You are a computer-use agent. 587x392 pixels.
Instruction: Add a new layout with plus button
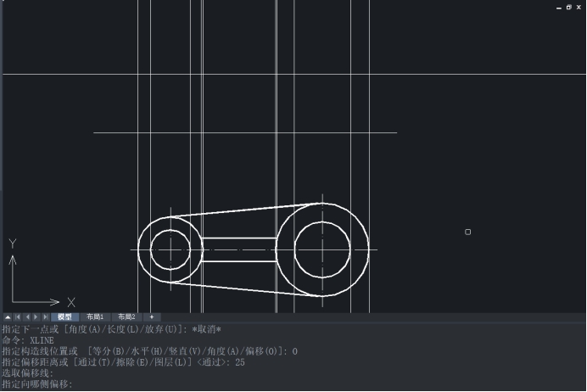pyautogui.click(x=151, y=316)
